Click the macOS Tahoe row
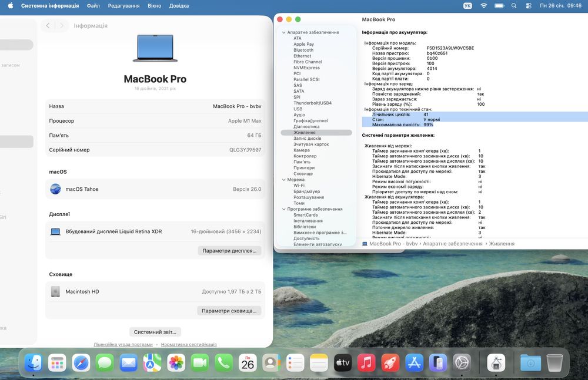588x380 pixels. [x=155, y=189]
